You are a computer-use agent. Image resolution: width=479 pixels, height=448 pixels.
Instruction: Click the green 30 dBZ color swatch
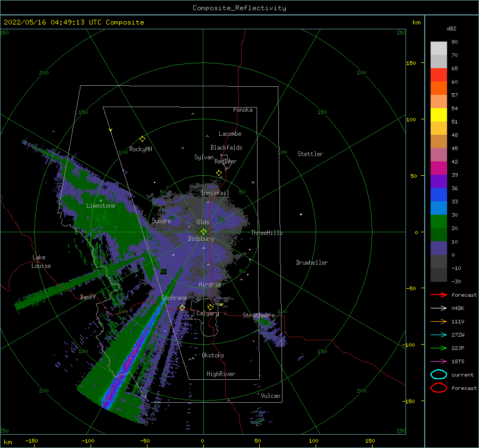pos(439,222)
